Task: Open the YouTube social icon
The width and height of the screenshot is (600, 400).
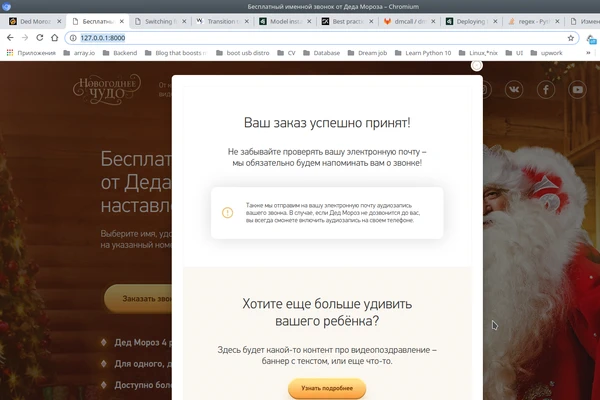Action: coord(577,90)
